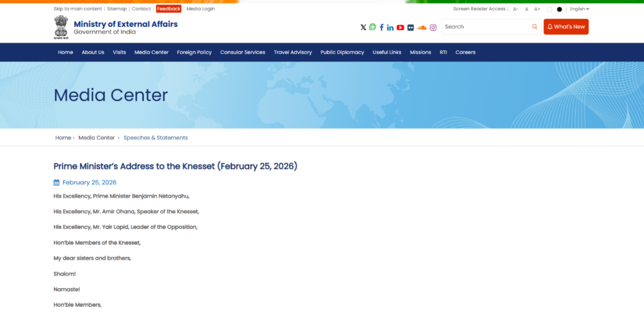Image resolution: width=644 pixels, height=317 pixels.
Task: Click inside the Search text field
Action: click(484, 27)
